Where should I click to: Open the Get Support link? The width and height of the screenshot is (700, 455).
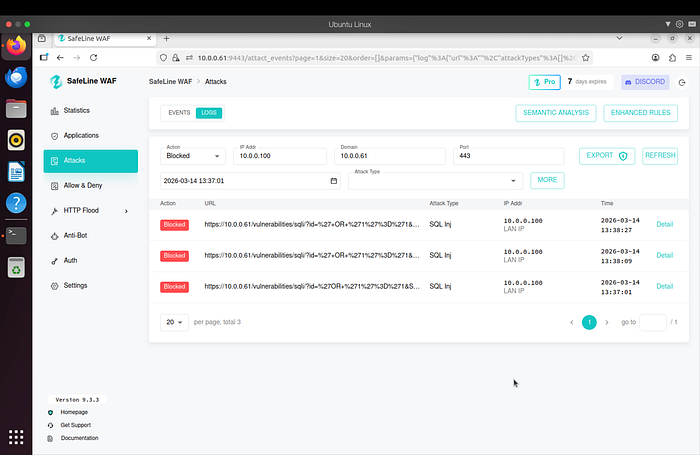click(x=75, y=425)
